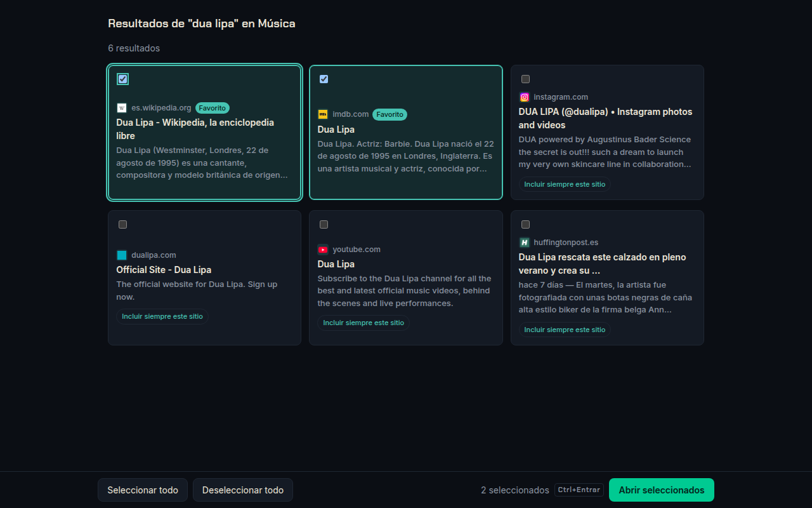Open 'DUA LIPA (@dualipa) • Instagram photos' title
Image resolution: width=812 pixels, height=508 pixels.
pos(606,118)
